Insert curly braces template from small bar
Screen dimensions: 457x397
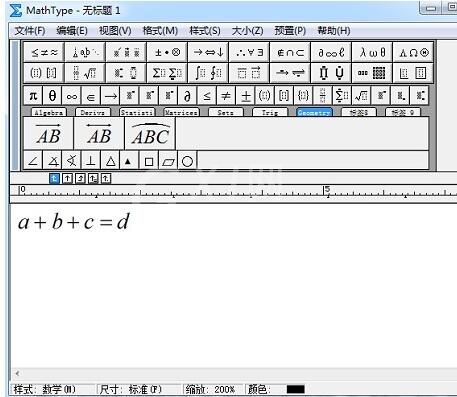tap(303, 96)
